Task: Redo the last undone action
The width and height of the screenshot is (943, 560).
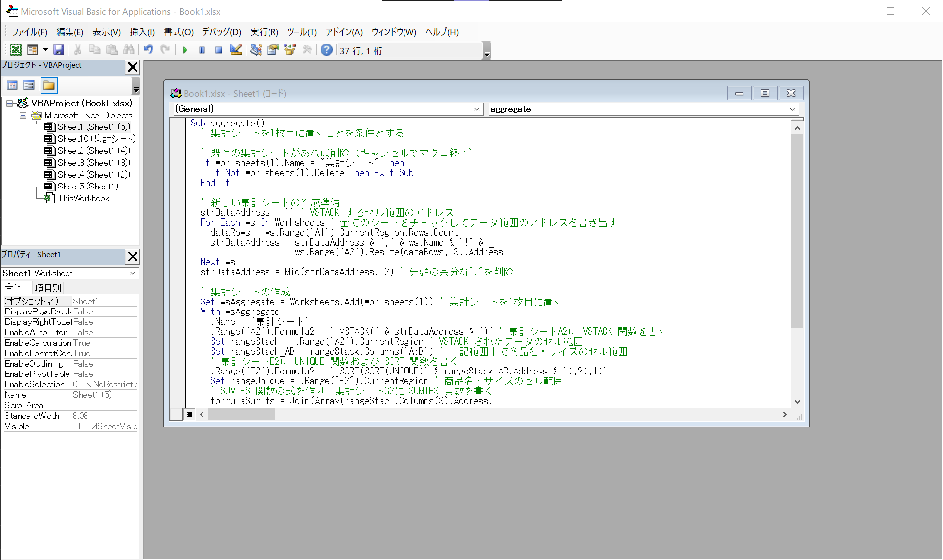Action: point(165,50)
